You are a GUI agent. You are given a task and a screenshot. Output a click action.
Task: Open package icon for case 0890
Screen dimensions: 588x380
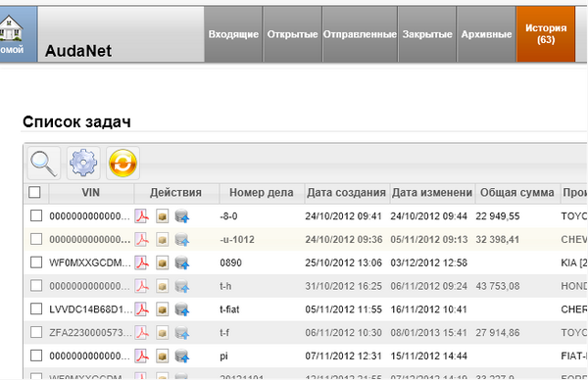coord(162,262)
